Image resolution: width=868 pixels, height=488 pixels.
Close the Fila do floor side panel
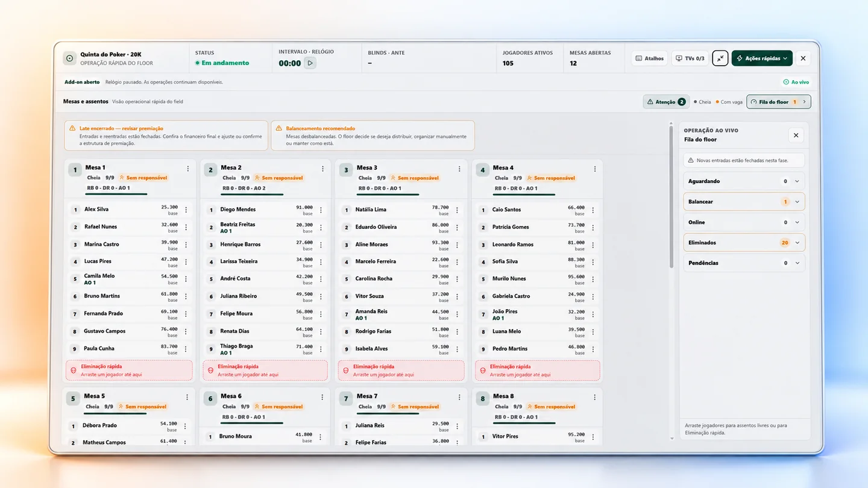796,136
